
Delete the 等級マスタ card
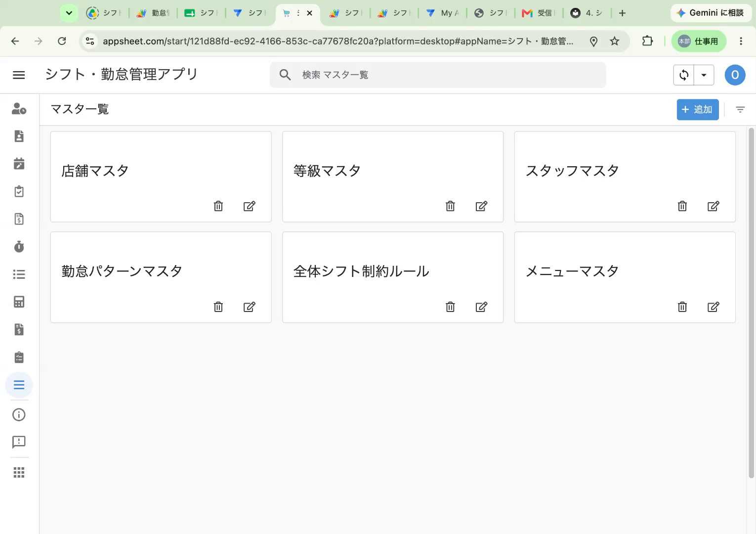click(450, 206)
